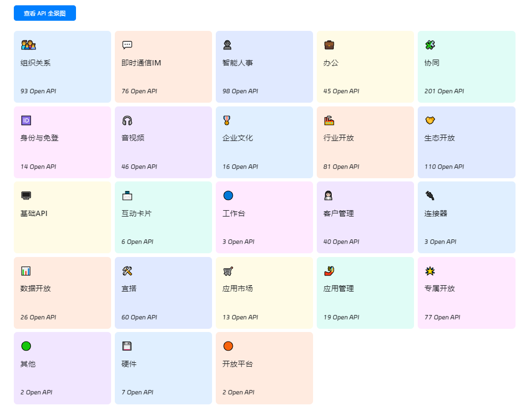Click the 行业开放 title text
The image size is (532, 415).
tap(339, 138)
